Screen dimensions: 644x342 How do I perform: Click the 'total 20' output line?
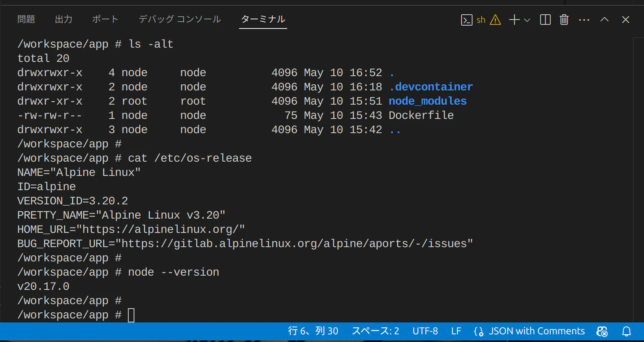pos(43,58)
